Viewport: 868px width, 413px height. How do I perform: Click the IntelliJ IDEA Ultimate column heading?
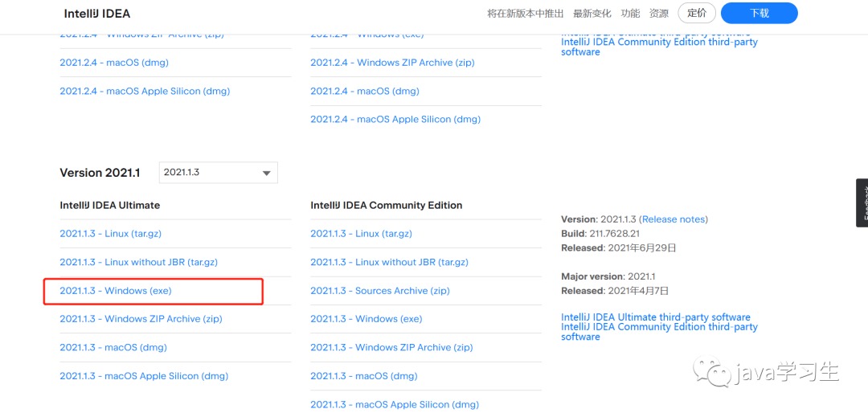pyautogui.click(x=109, y=206)
